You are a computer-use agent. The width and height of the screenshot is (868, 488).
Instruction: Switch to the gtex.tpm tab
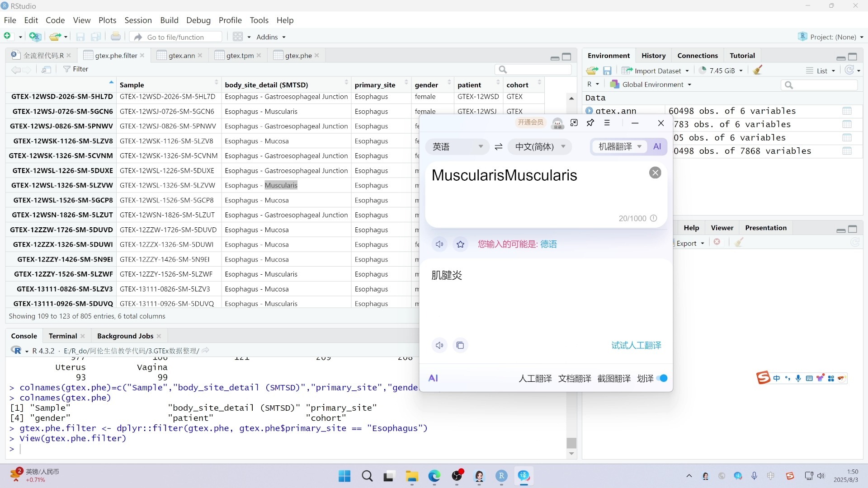[x=240, y=56]
